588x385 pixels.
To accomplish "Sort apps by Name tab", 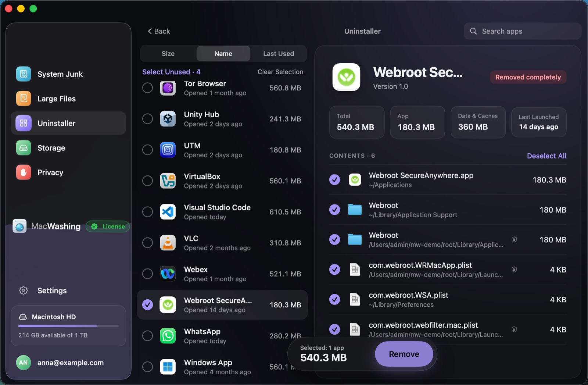I will pyautogui.click(x=223, y=54).
